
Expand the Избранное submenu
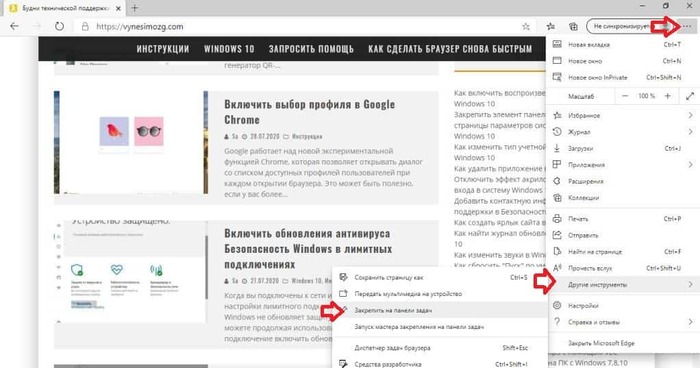[623, 115]
